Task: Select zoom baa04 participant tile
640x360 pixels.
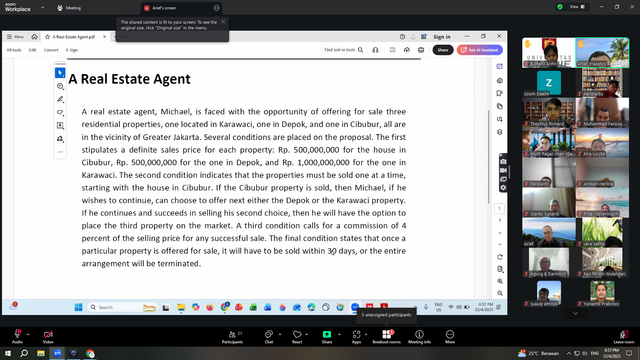Action: click(x=549, y=82)
